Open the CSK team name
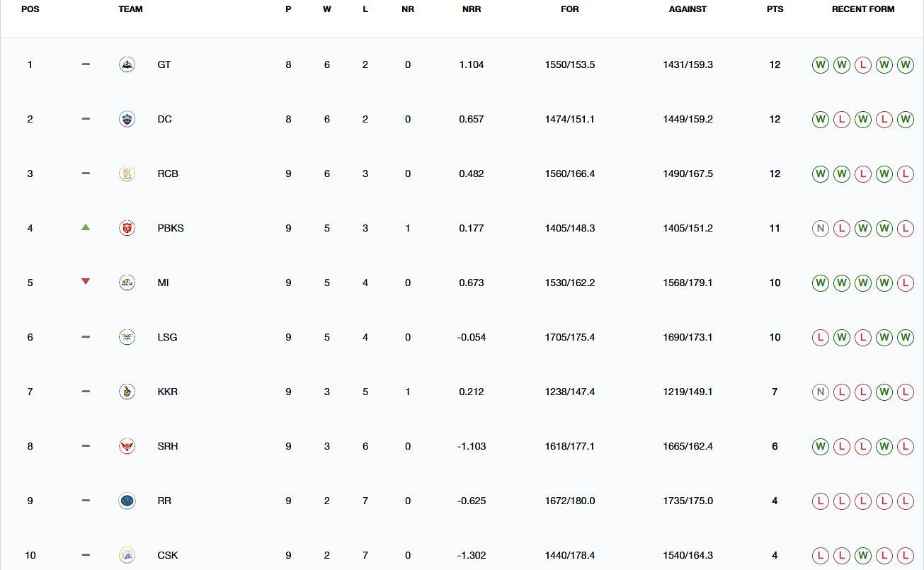Screen dimensions: 924x570 click(x=168, y=555)
